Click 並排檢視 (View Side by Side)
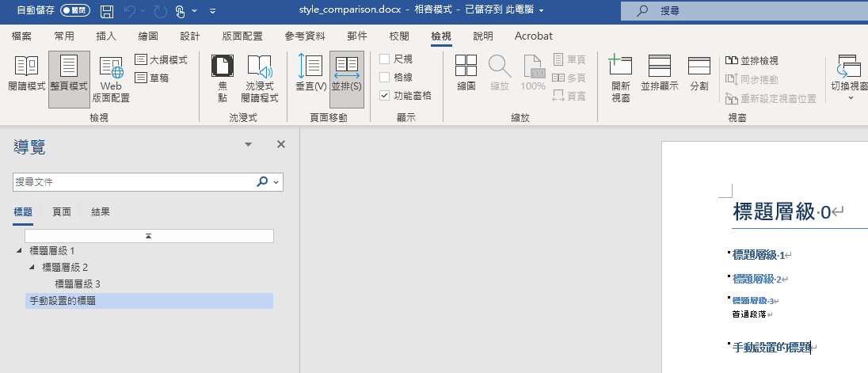The image size is (868, 373). pos(752,61)
